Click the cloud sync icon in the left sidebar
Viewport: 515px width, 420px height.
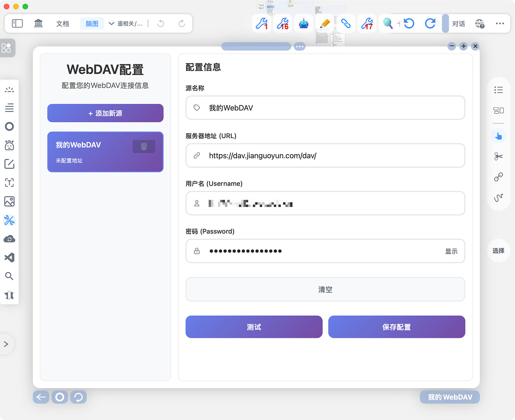point(9,239)
